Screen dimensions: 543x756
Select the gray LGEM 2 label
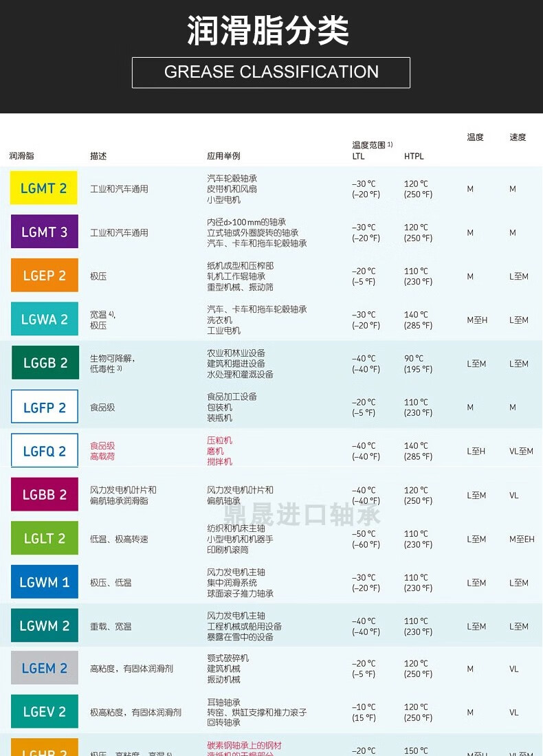pos(44,668)
